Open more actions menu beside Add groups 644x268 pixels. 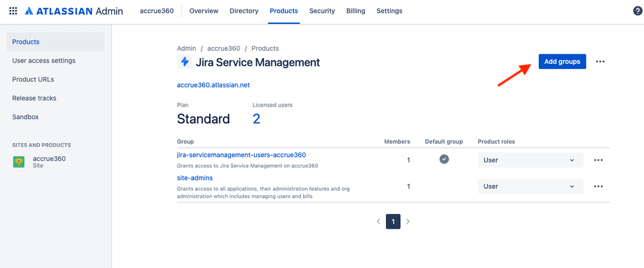[600, 61]
